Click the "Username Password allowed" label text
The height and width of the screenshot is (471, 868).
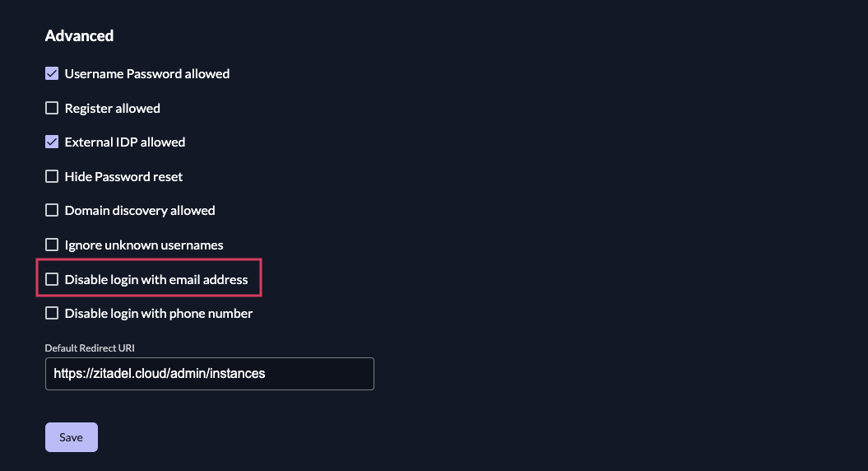pos(147,73)
